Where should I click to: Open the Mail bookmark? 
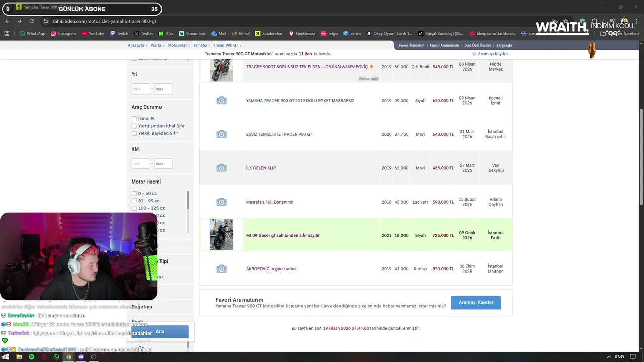(x=219, y=33)
